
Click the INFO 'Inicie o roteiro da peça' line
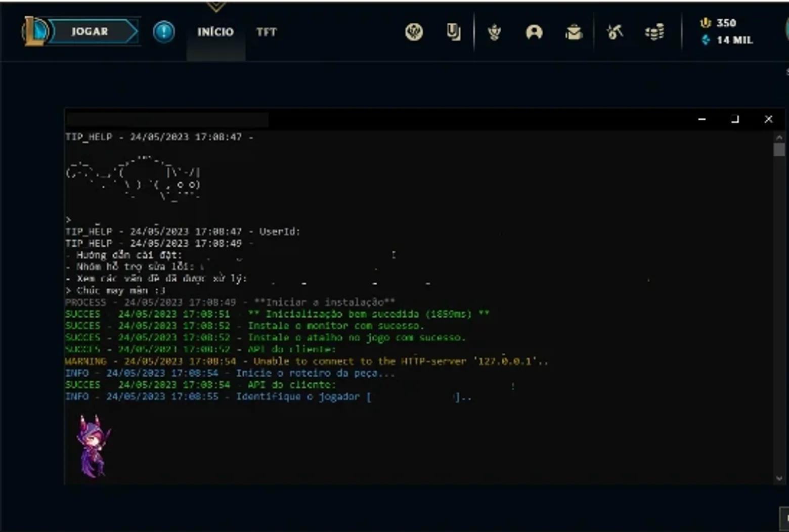[230, 373]
